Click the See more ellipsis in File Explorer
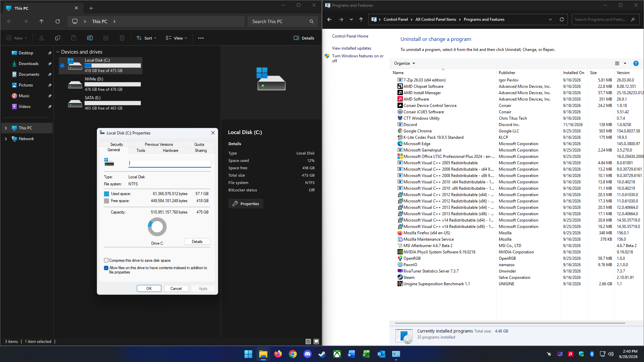This screenshot has height=362, width=644. tap(201, 38)
